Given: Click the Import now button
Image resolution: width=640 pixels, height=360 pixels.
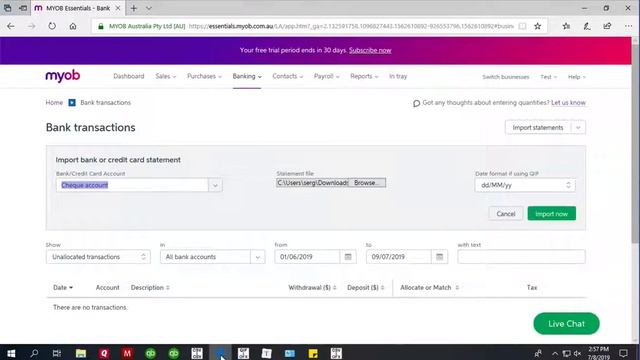Looking at the screenshot, I should point(551,213).
